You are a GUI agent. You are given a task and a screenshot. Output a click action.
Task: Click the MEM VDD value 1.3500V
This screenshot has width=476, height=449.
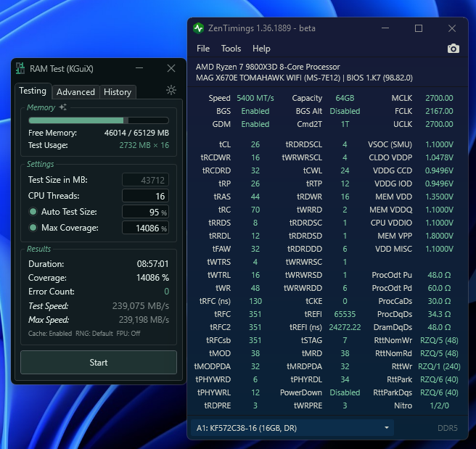pyautogui.click(x=439, y=197)
